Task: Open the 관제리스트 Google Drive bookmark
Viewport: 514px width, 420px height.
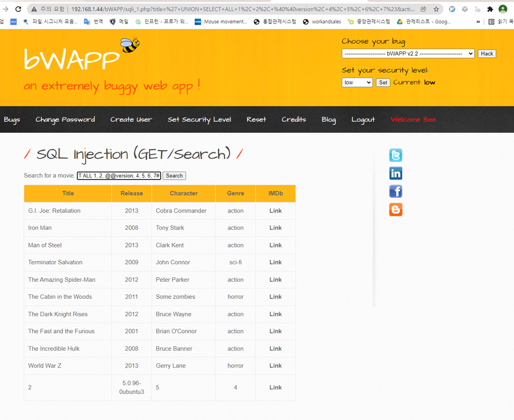Action: (x=424, y=22)
